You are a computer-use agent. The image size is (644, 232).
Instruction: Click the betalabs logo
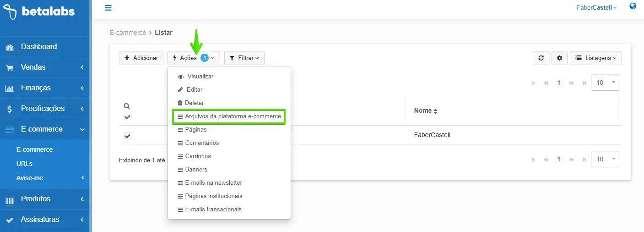38,11
